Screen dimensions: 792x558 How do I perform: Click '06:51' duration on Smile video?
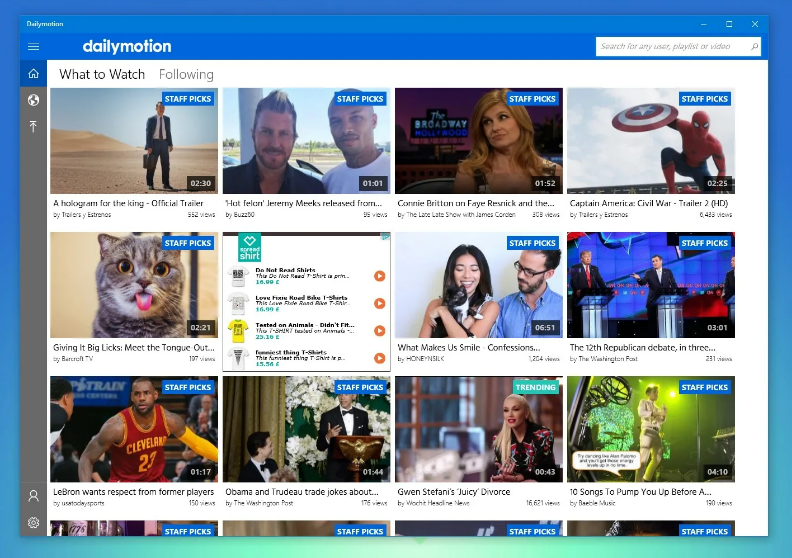545,328
